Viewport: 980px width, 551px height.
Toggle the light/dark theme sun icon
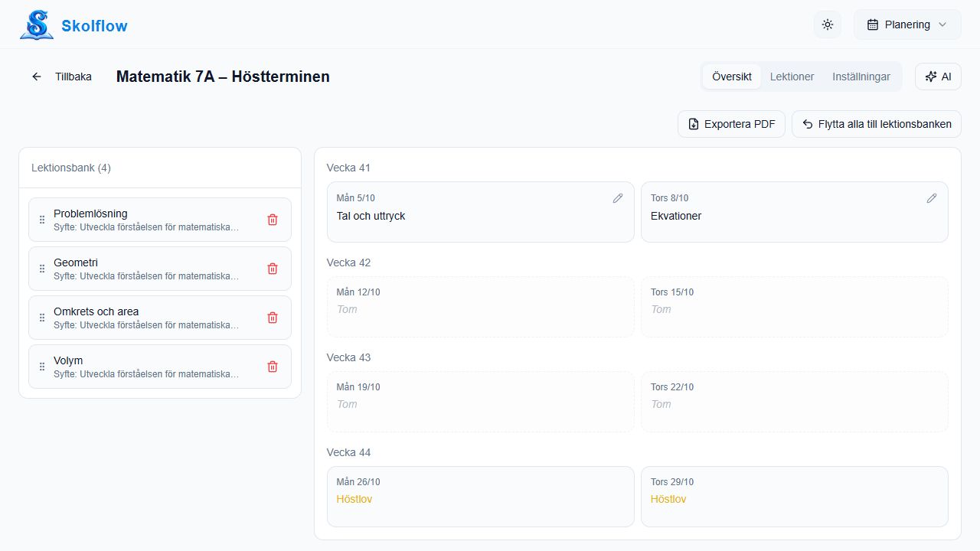coord(828,24)
